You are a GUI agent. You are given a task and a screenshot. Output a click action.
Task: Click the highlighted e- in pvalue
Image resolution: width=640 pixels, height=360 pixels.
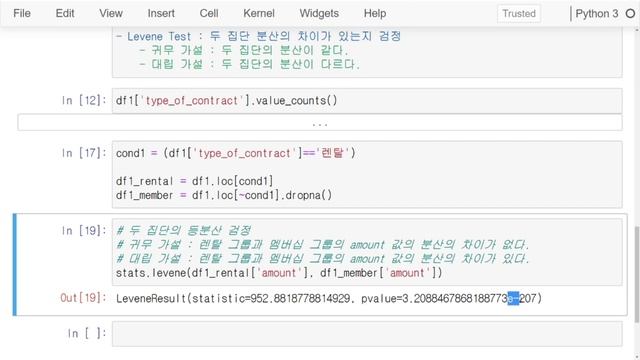[513, 298]
